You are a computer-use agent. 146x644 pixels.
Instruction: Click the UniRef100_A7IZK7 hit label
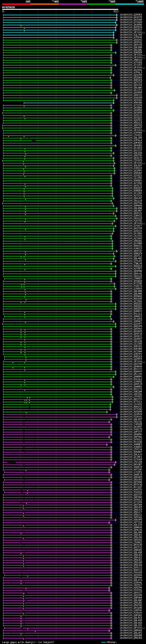point(131,65)
